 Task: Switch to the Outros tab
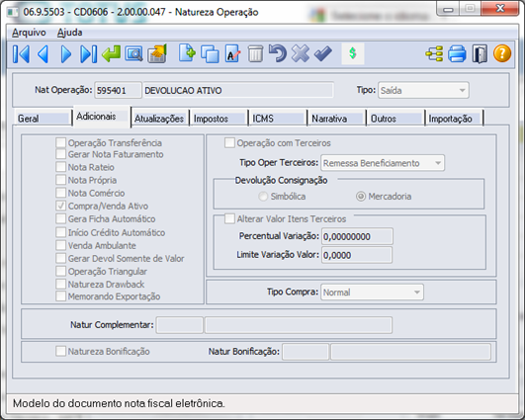[x=395, y=119]
